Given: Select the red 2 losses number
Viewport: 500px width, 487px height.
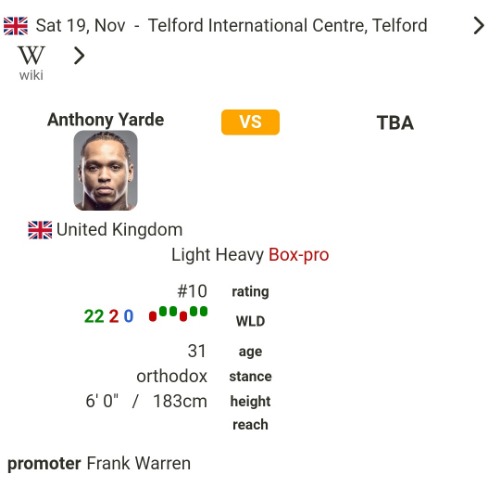Looking at the screenshot, I should pos(114,316).
